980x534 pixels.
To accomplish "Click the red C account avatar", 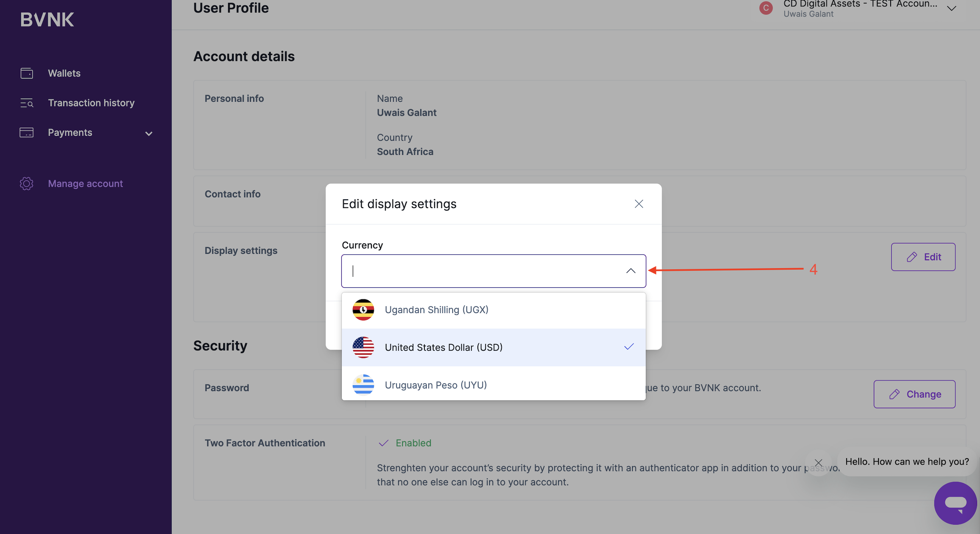I will (766, 8).
